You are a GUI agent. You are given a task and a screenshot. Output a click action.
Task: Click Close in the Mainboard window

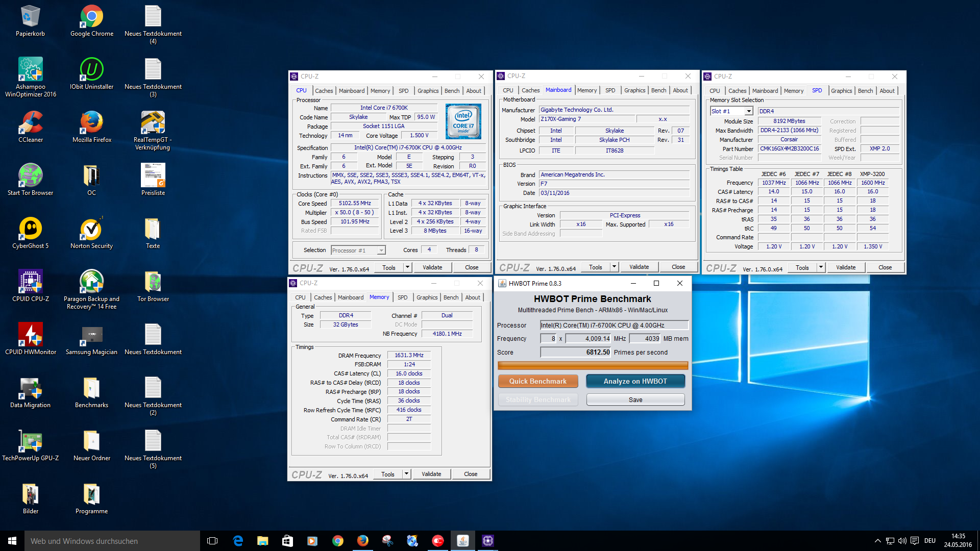coord(678,267)
